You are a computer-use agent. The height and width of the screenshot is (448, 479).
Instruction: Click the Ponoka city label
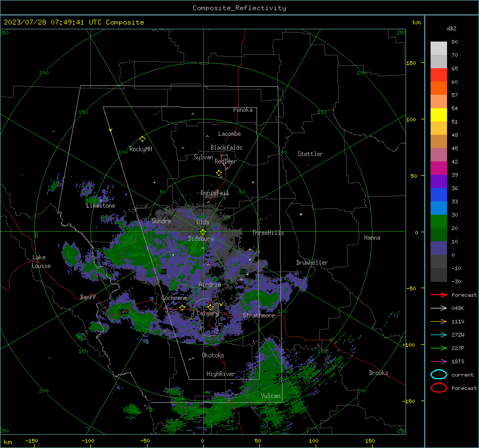(x=243, y=110)
